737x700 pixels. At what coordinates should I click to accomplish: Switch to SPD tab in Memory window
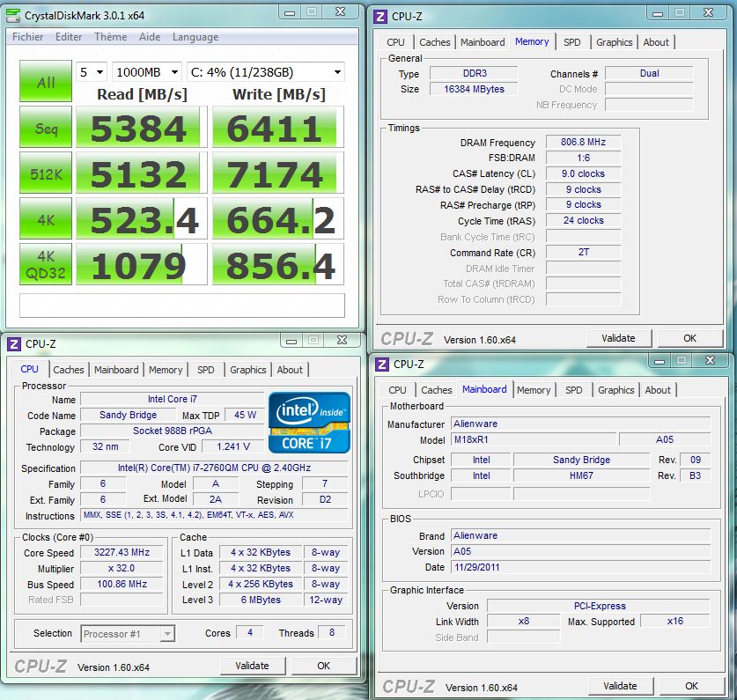[x=572, y=42]
